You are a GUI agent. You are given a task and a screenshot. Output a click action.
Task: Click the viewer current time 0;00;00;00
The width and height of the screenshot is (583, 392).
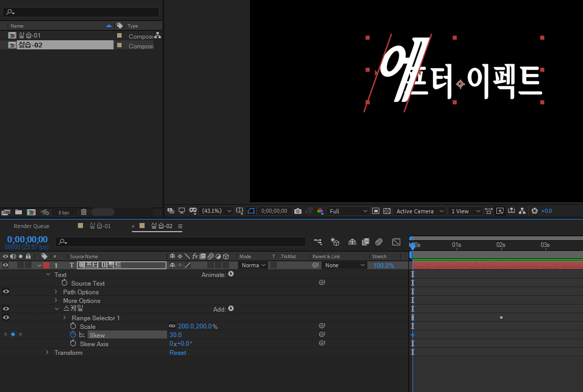click(274, 211)
